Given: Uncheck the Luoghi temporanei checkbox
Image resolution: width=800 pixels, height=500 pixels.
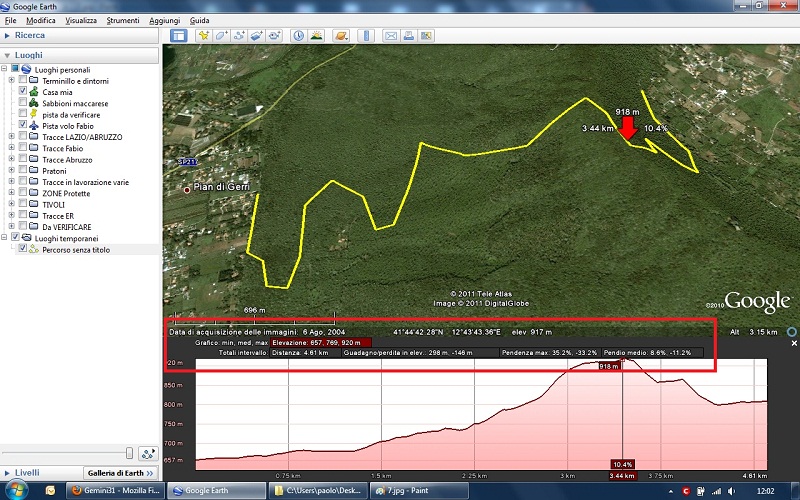Looking at the screenshot, I should click(15, 237).
